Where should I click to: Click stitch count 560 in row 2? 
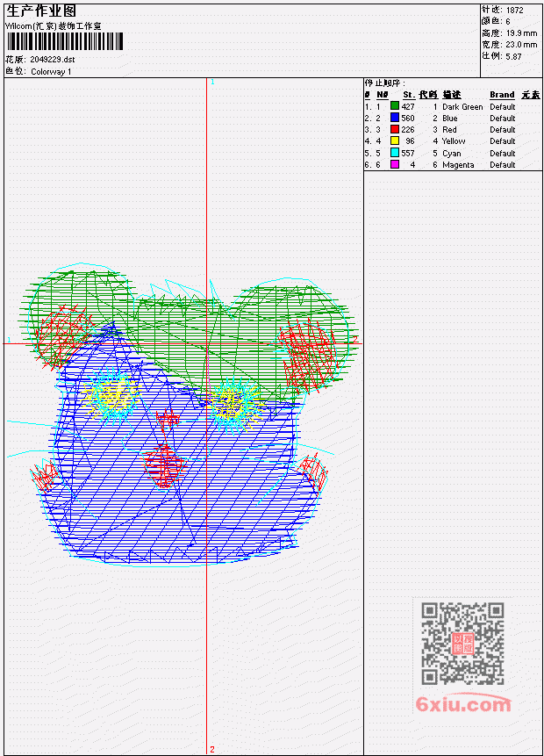(x=408, y=119)
